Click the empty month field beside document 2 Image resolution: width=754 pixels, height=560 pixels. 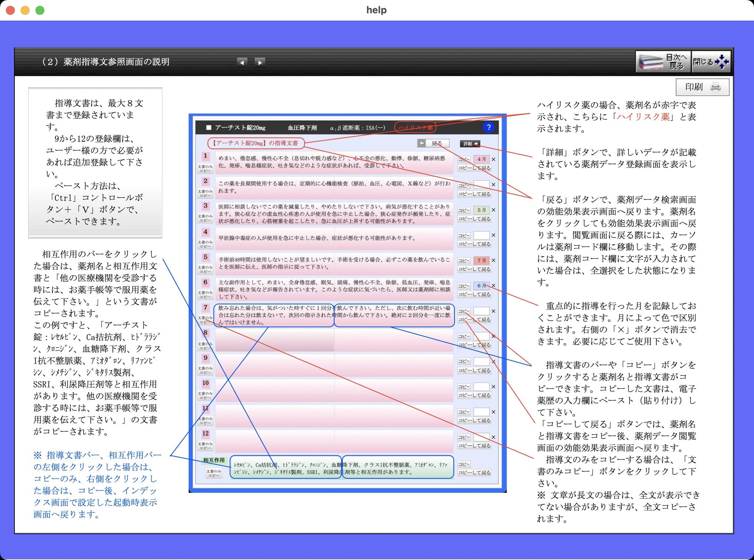click(x=481, y=185)
